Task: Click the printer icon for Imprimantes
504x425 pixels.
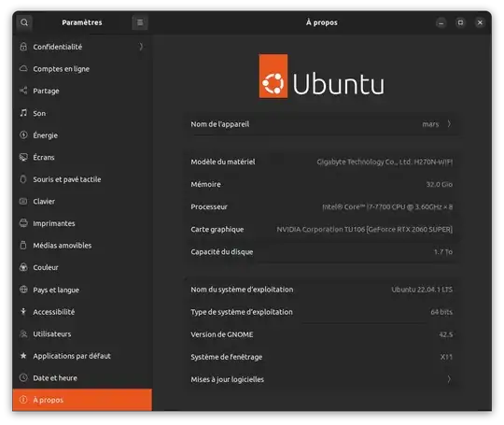Action: pos(23,223)
